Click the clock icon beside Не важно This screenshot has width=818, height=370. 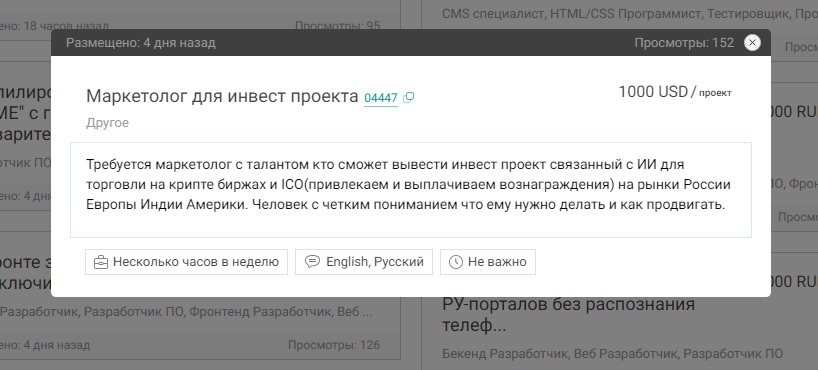pyautogui.click(x=456, y=262)
